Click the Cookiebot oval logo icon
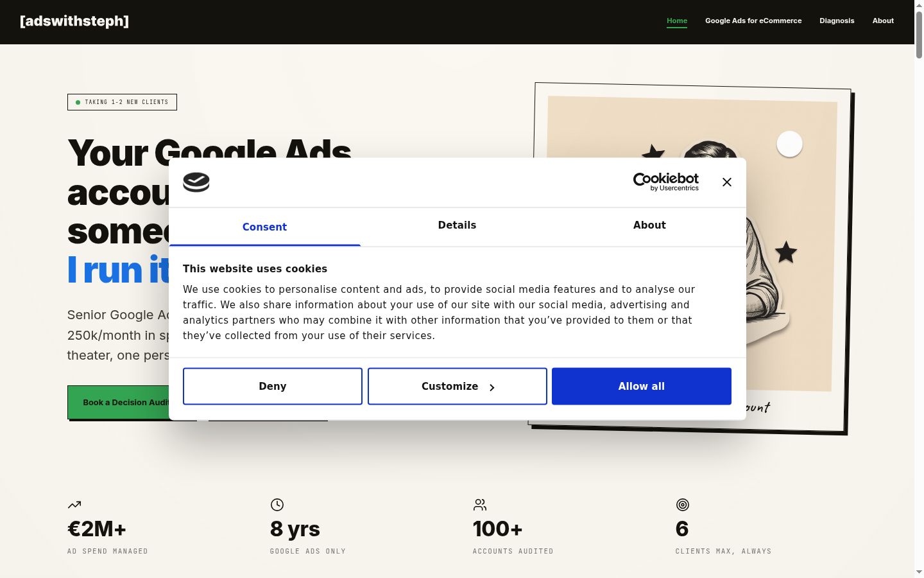 196,182
